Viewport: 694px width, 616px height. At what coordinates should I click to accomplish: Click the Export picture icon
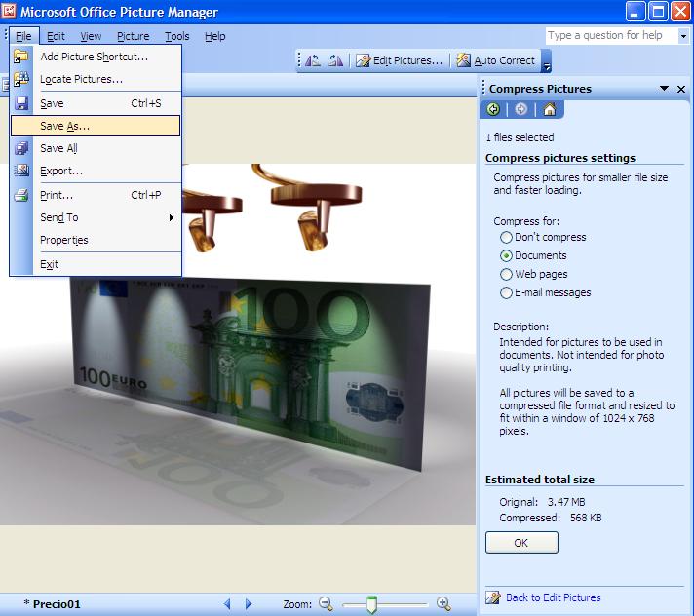[x=20, y=171]
